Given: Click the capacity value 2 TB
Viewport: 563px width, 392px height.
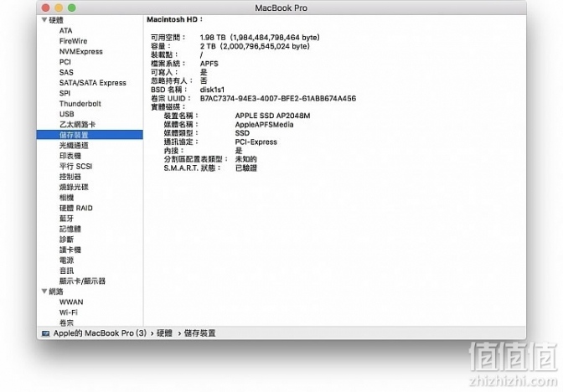Looking at the screenshot, I should (x=255, y=46).
